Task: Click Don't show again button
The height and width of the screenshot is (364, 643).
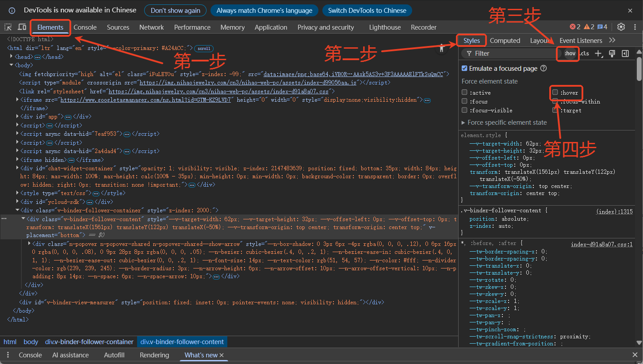Action: pyautogui.click(x=176, y=10)
